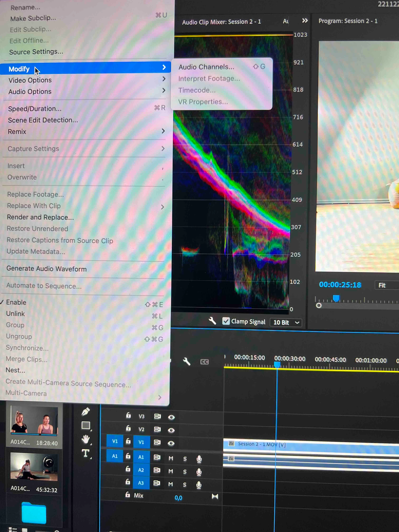Toggle sync lock on track V3
Image resolution: width=399 pixels, height=532 pixels.
[157, 416]
